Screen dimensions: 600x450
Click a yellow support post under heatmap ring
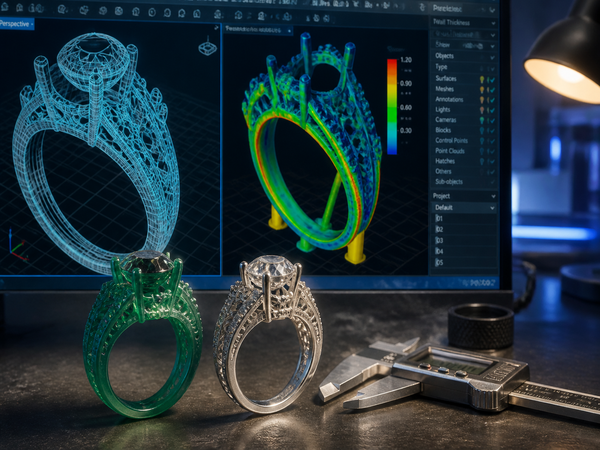(356, 249)
